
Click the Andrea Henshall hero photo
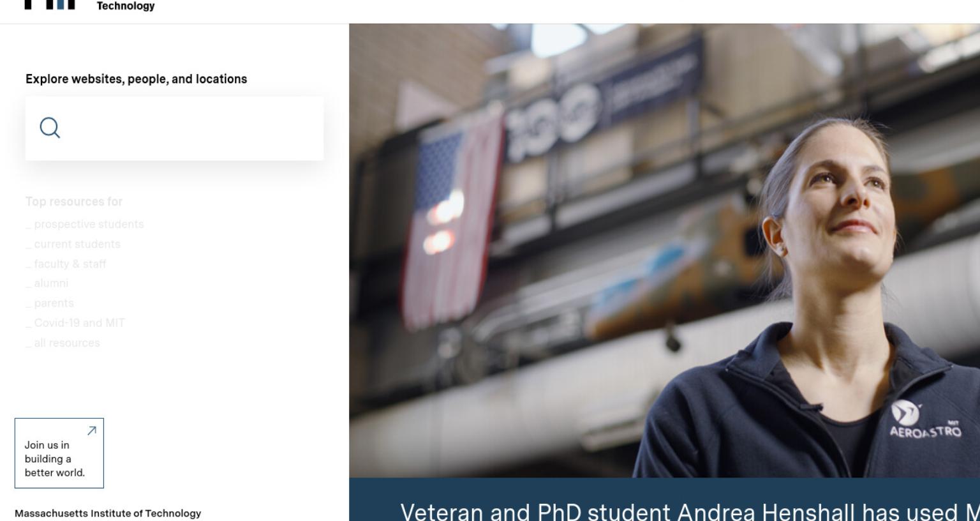pos(664,251)
